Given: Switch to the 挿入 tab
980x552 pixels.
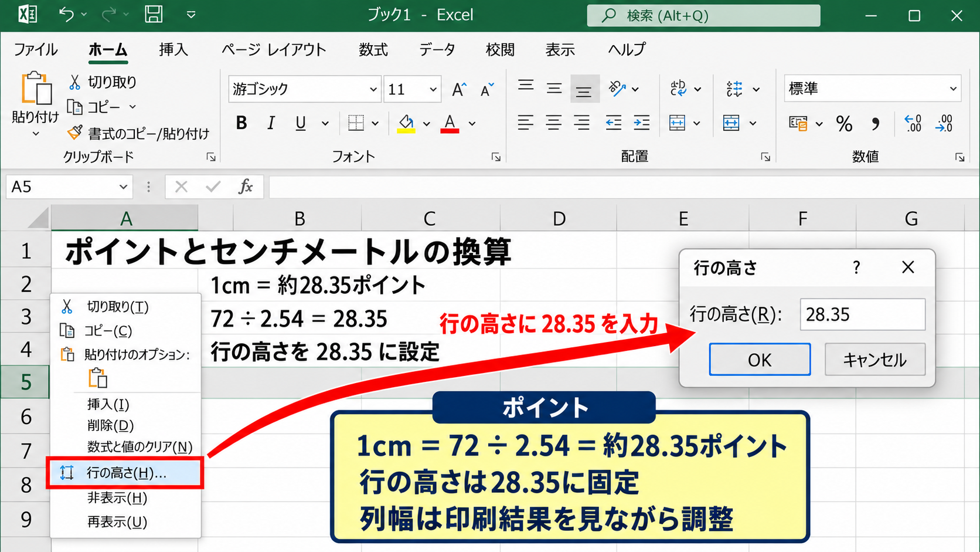Looking at the screenshot, I should tap(173, 50).
